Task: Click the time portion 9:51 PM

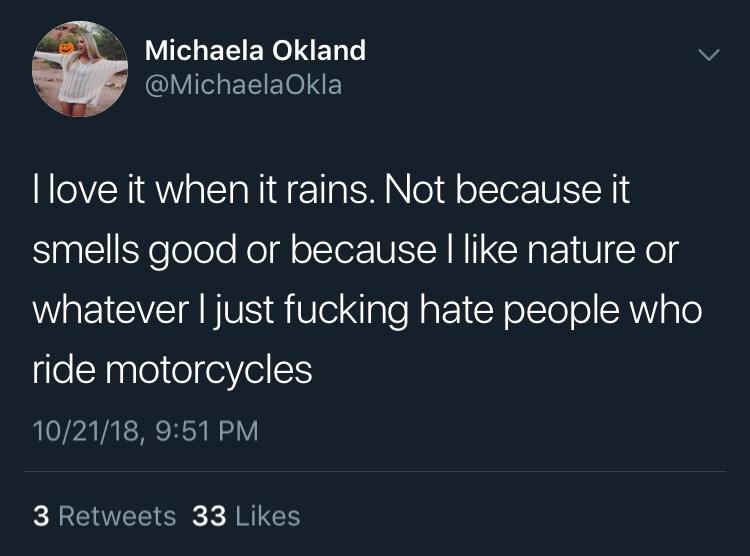Action: click(207, 431)
